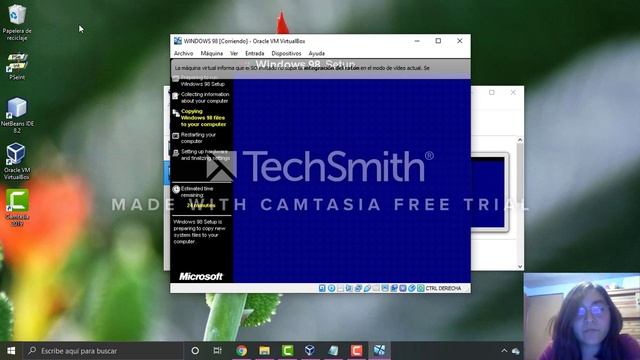Open the Ver menu
This screenshot has height=360, width=640.
[x=234, y=53]
